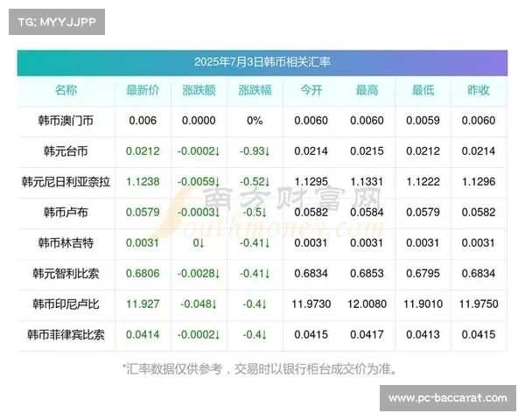The image size is (525, 420).
Task: Click latest price 0.006 for 韩币澳门币
Action: pos(143,121)
